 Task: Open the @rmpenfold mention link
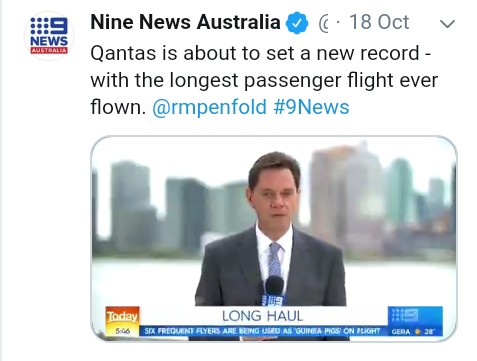click(x=209, y=107)
